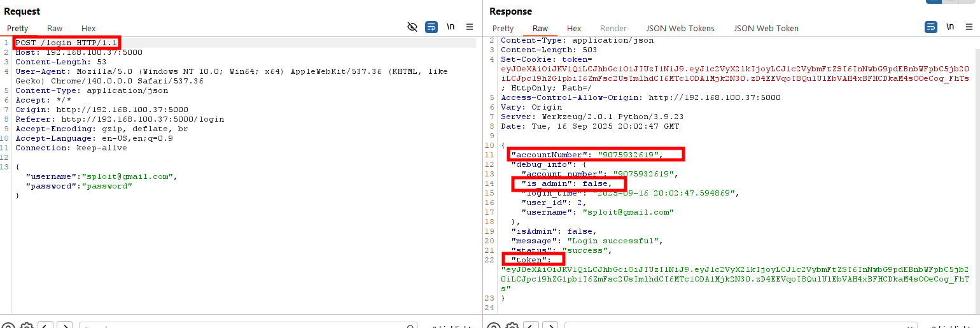Screen dimensions: 980x328
Task: Click previous match arrow below Response panel
Action: (531, 326)
